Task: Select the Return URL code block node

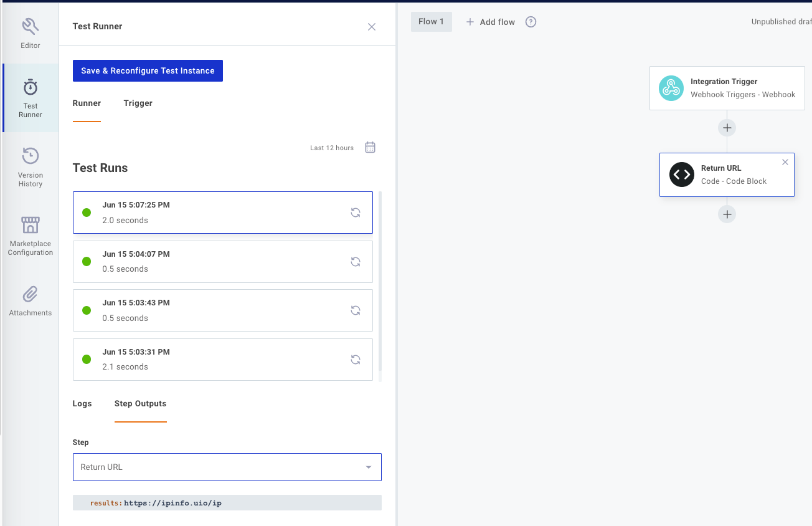Action: click(x=727, y=175)
